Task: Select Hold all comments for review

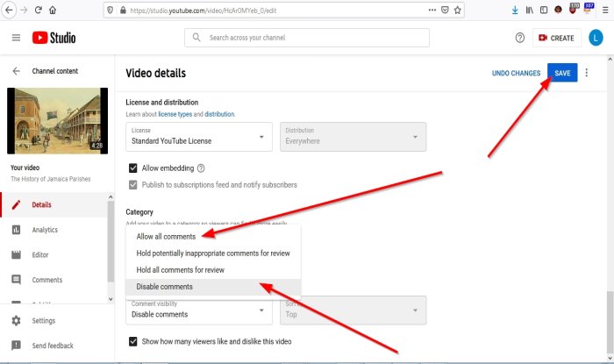Action: [213, 270]
